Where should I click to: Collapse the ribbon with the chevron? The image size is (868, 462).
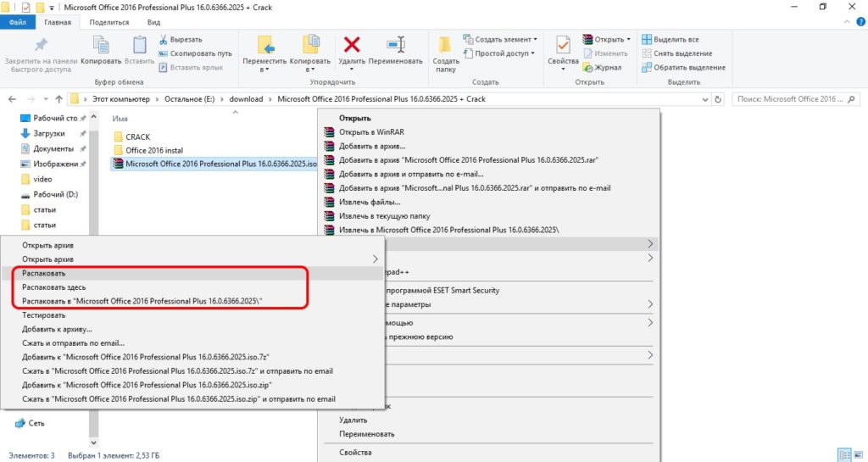click(x=847, y=22)
